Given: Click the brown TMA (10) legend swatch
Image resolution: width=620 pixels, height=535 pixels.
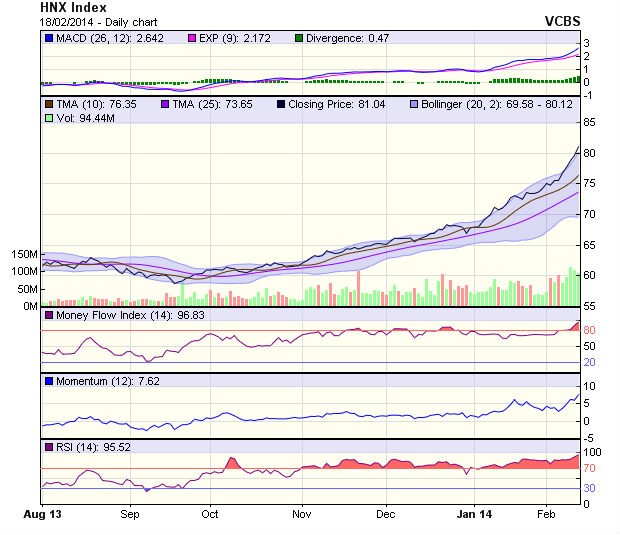Looking at the screenshot, I should click(48, 103).
